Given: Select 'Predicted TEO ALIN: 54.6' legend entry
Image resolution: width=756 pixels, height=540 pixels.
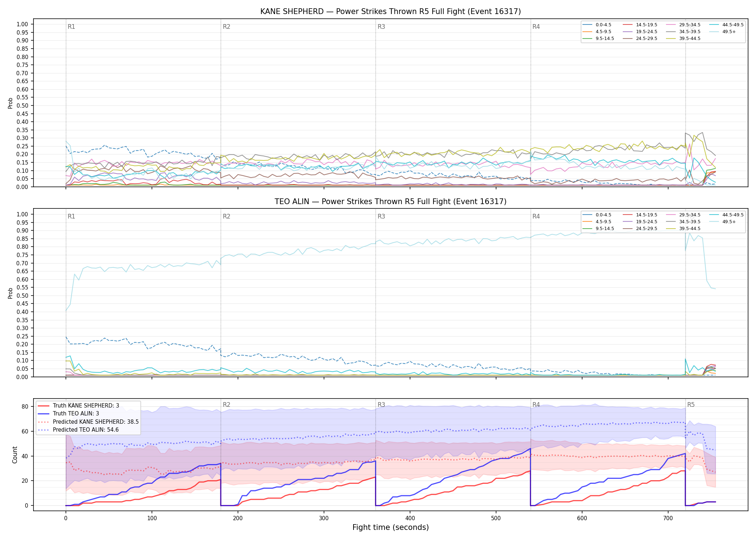Looking at the screenshot, I should click(x=78, y=429).
